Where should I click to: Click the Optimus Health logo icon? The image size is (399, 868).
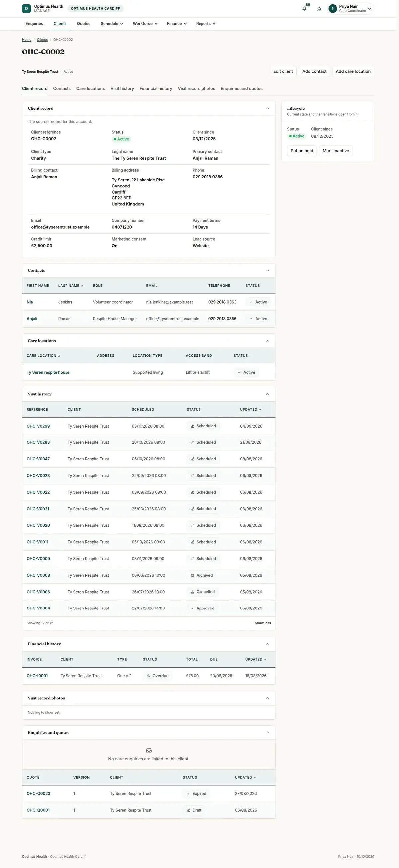coord(26,8)
